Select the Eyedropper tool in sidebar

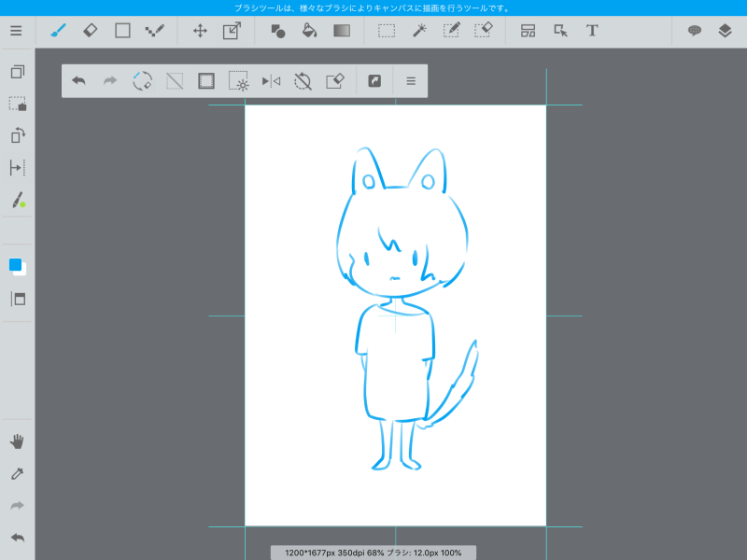(x=17, y=474)
